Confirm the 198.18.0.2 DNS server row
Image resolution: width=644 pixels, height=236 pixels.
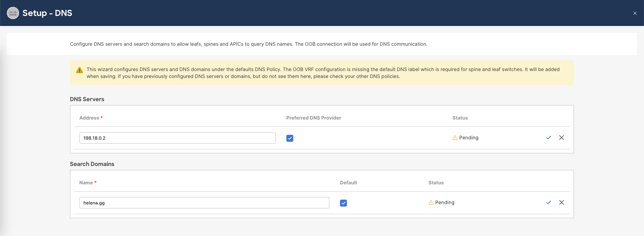click(x=549, y=138)
